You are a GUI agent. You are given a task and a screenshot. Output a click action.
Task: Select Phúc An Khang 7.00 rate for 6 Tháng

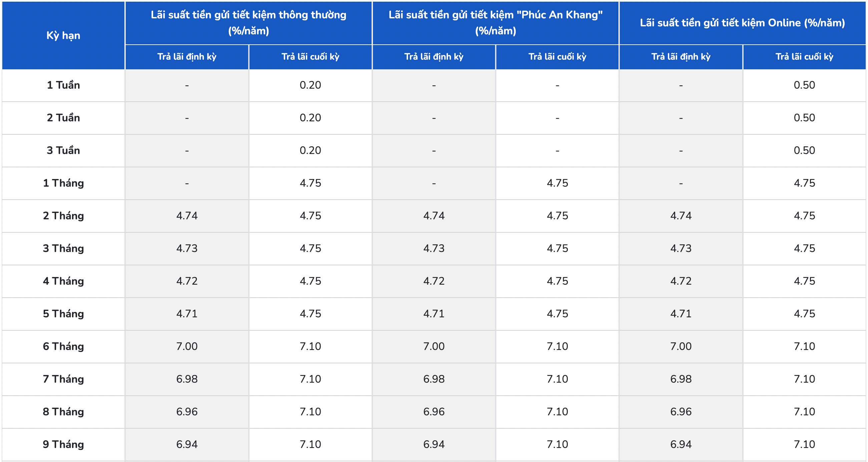click(434, 346)
